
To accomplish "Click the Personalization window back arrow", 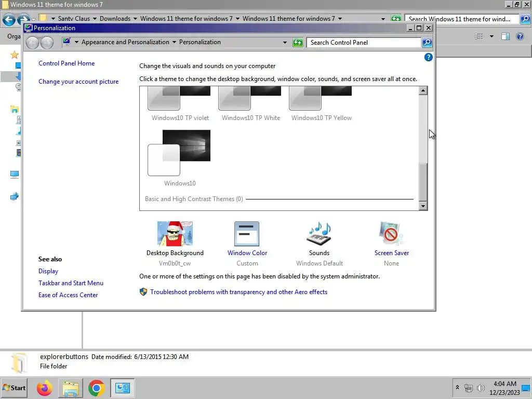I will pos(33,43).
